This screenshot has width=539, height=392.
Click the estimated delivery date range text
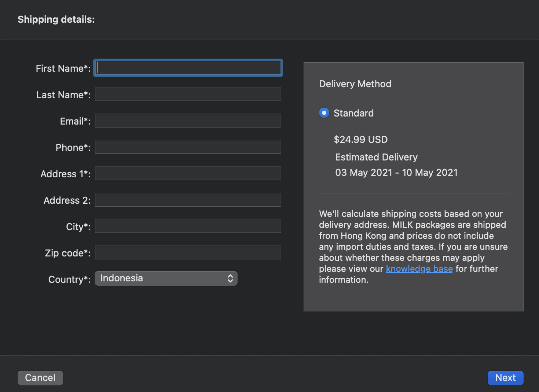pos(396,173)
